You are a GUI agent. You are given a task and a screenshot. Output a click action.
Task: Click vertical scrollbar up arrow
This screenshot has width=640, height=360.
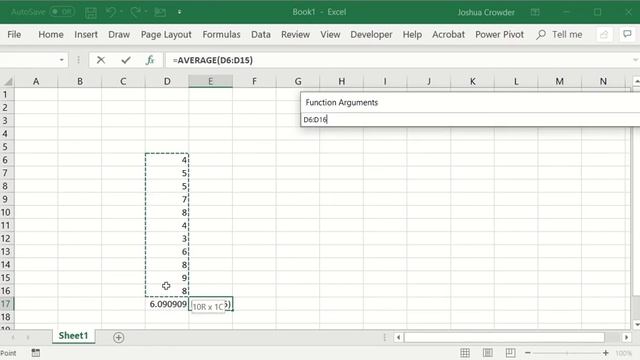(x=636, y=82)
